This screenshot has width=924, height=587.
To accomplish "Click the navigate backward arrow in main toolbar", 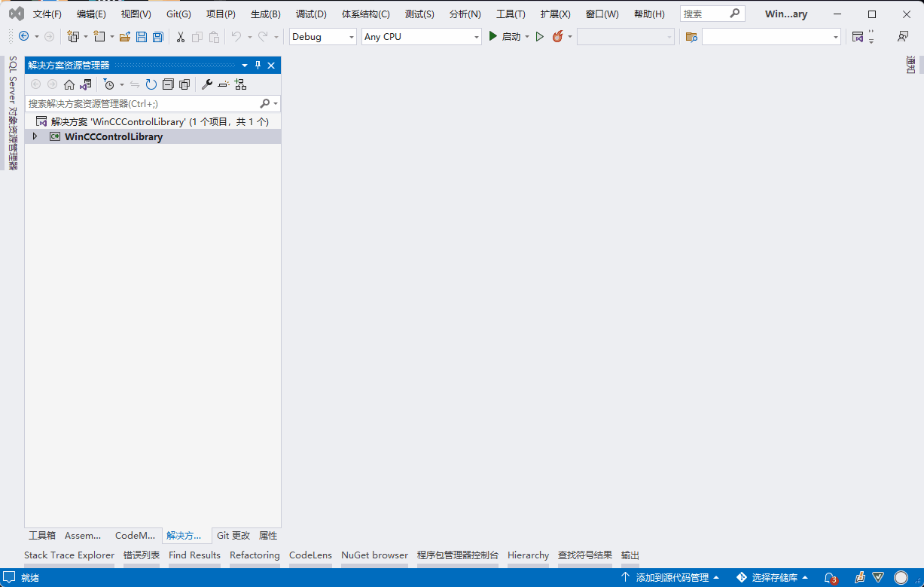I will 23,36.
